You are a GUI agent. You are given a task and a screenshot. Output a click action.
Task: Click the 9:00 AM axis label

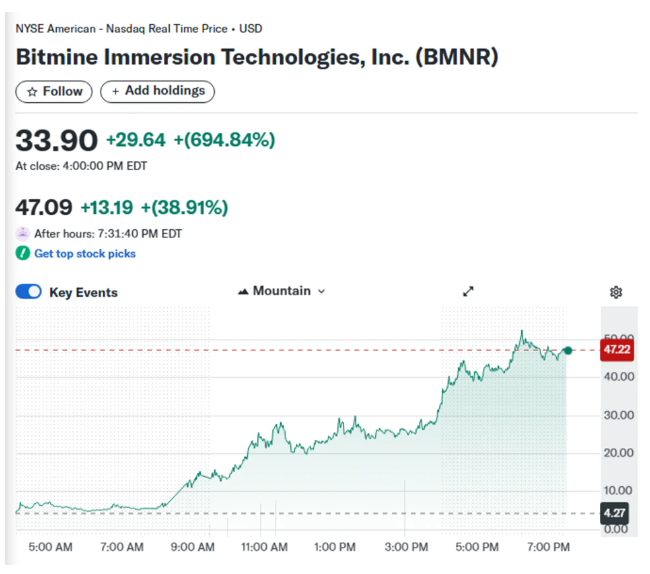(193, 547)
